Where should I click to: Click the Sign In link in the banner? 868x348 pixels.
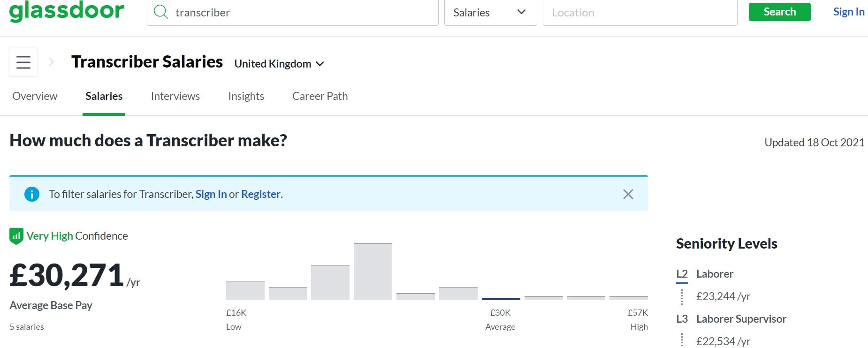click(x=211, y=194)
